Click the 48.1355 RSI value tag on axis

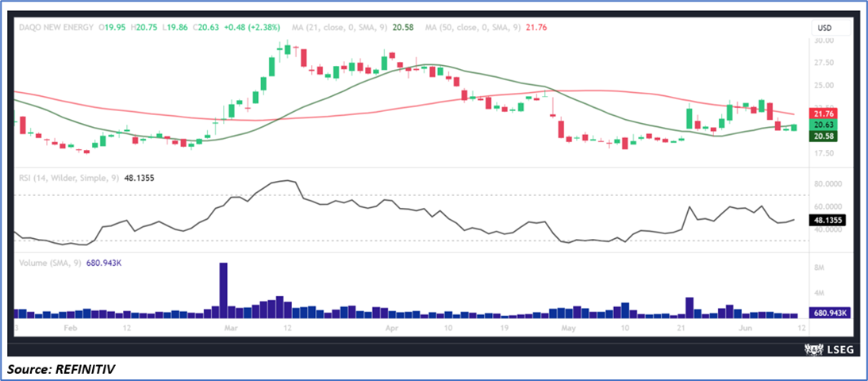click(x=827, y=220)
